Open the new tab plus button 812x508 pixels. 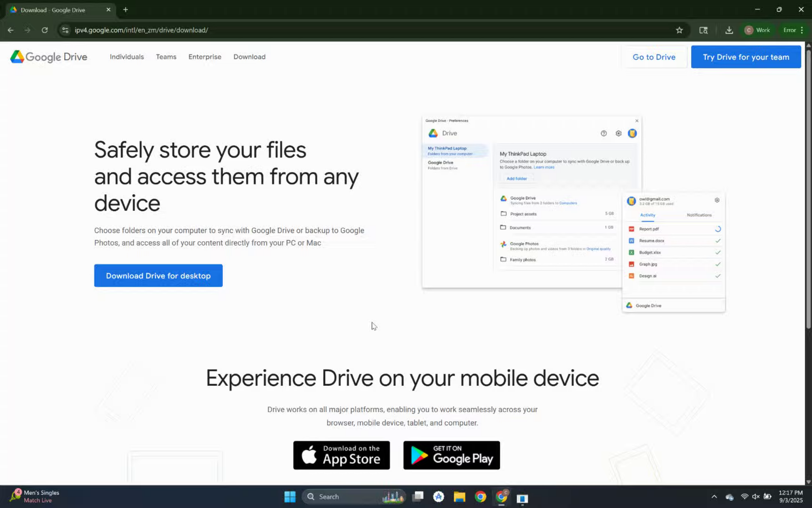coord(126,10)
